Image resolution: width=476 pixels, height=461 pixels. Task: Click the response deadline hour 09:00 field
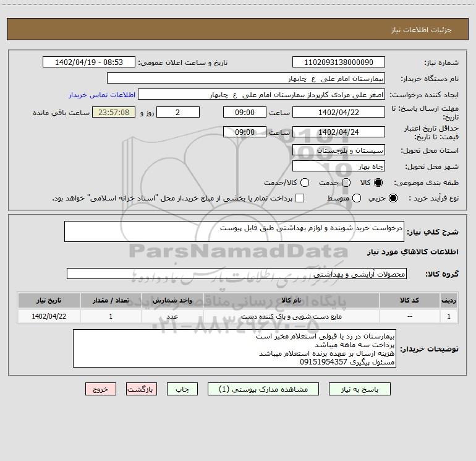(x=245, y=112)
